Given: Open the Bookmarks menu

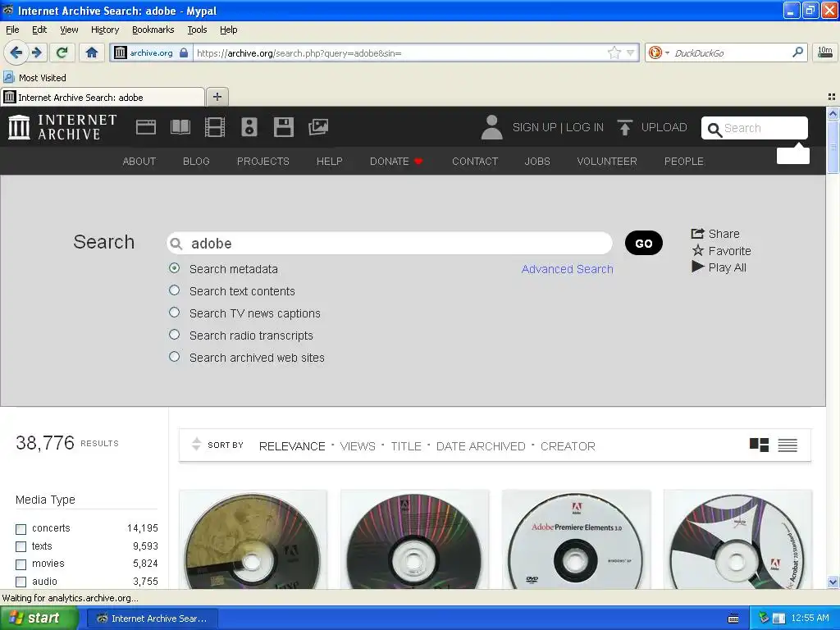Looking at the screenshot, I should (x=153, y=30).
